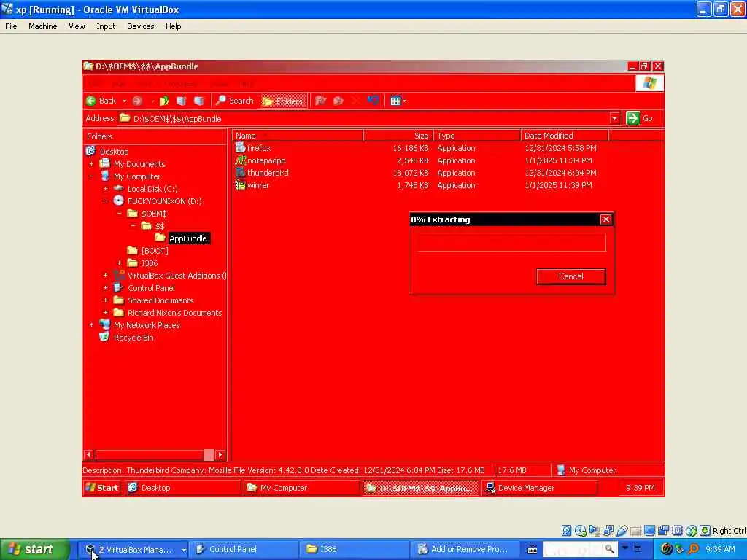Open the VirtualBox Devices menu
The image size is (747, 560).
[141, 26]
